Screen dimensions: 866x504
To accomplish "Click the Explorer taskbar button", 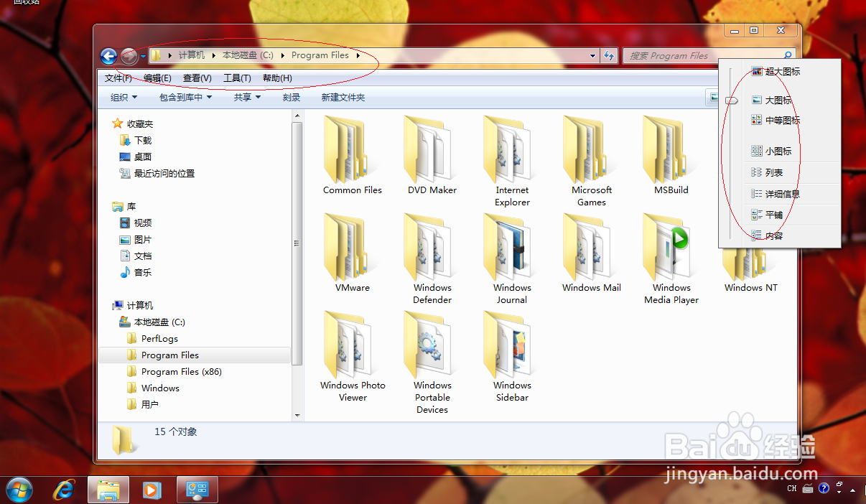I will click(x=108, y=490).
